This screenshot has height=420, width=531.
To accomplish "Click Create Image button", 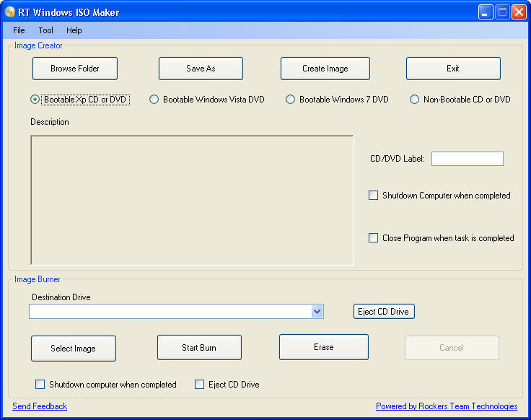I will 325,69.
